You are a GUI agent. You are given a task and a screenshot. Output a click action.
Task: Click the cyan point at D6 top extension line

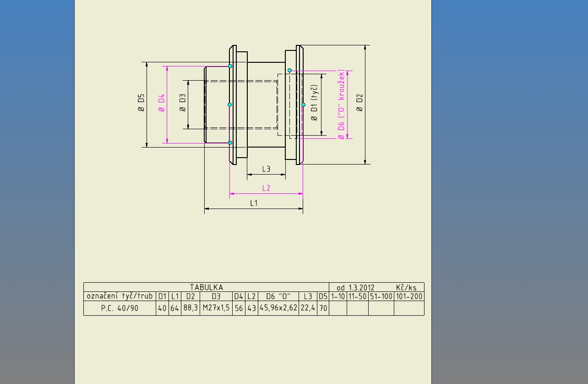[289, 71]
